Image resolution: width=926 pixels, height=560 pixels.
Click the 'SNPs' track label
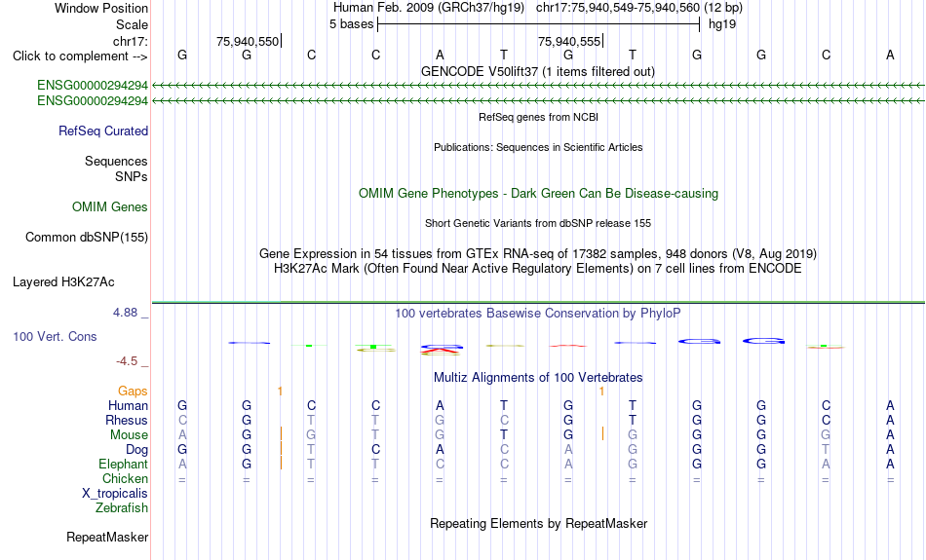[132, 176]
